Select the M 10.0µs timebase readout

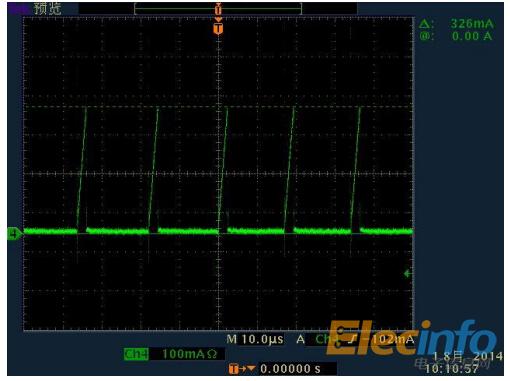coord(255,339)
